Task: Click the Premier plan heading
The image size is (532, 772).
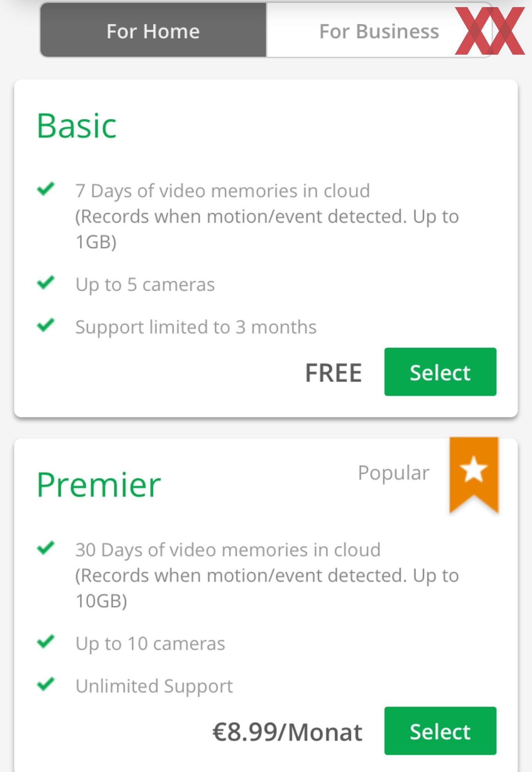Action: click(99, 485)
